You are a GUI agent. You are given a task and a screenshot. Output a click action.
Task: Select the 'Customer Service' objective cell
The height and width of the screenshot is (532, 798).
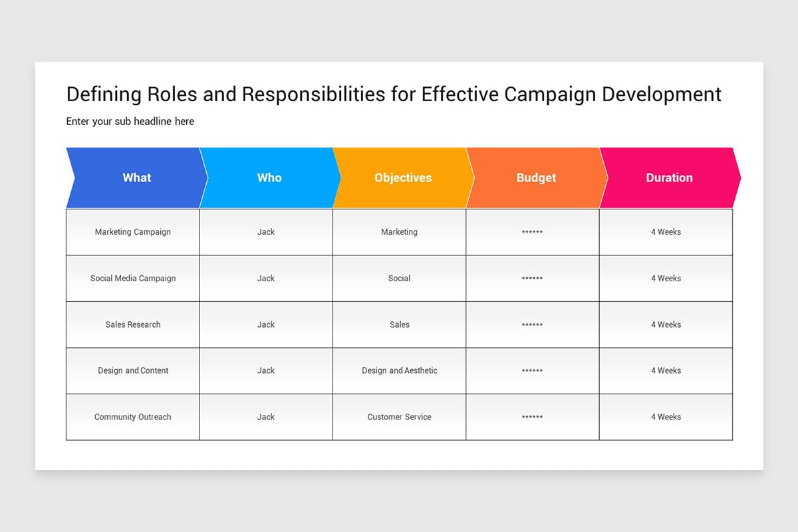tap(399, 417)
